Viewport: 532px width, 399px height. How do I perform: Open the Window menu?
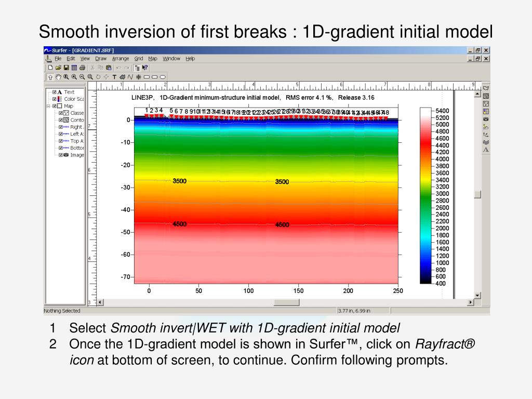coord(171,59)
